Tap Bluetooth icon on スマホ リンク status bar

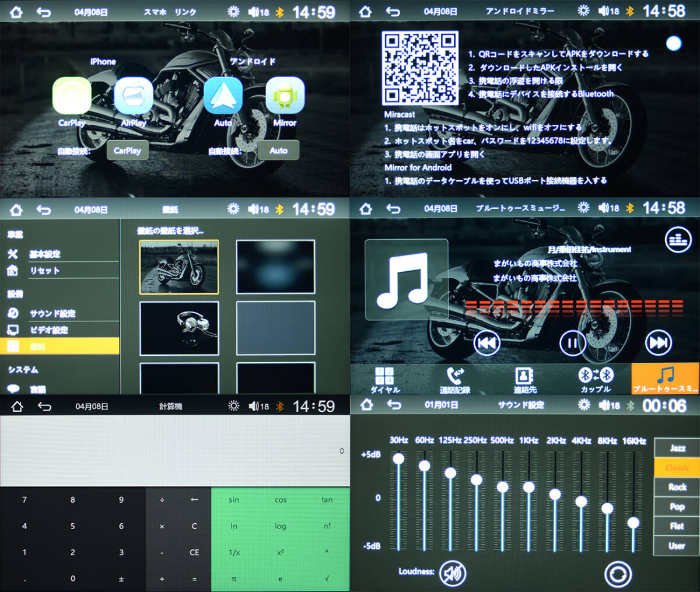point(279,12)
